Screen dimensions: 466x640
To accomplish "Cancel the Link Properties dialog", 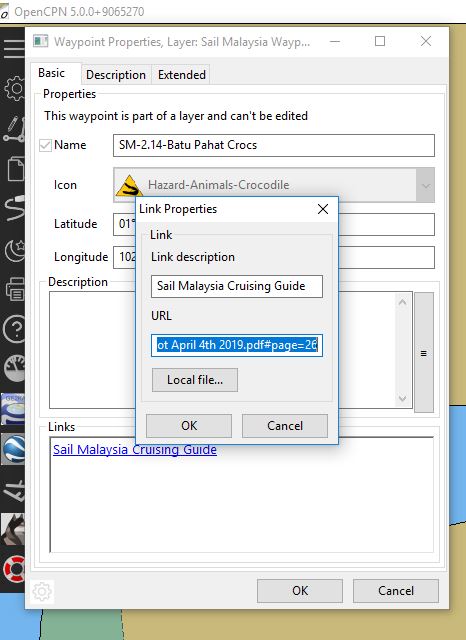I will [285, 426].
